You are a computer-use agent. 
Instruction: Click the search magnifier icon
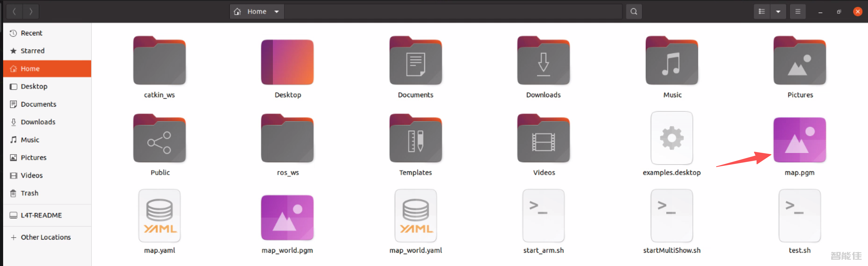pos(634,12)
